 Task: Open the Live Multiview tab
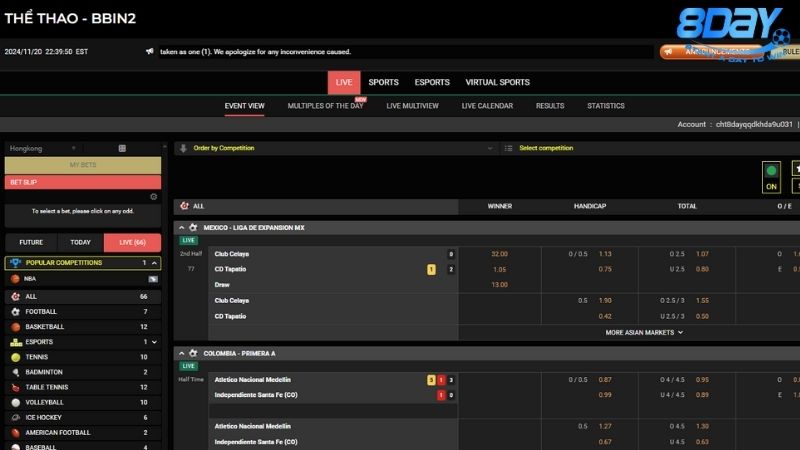click(x=412, y=106)
